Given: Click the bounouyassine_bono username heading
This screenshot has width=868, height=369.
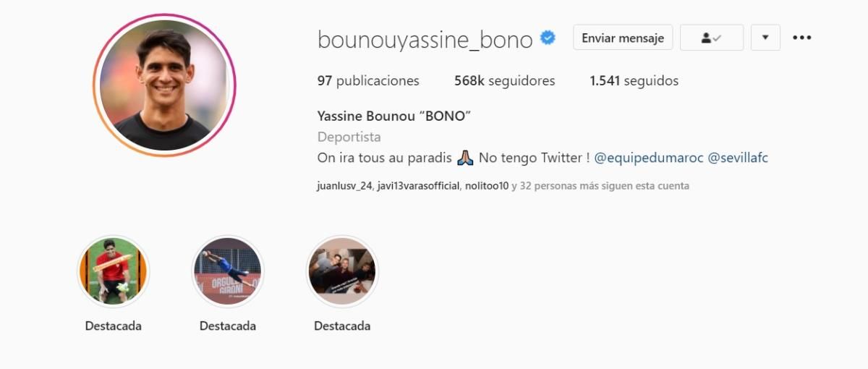Looking at the screenshot, I should [425, 39].
